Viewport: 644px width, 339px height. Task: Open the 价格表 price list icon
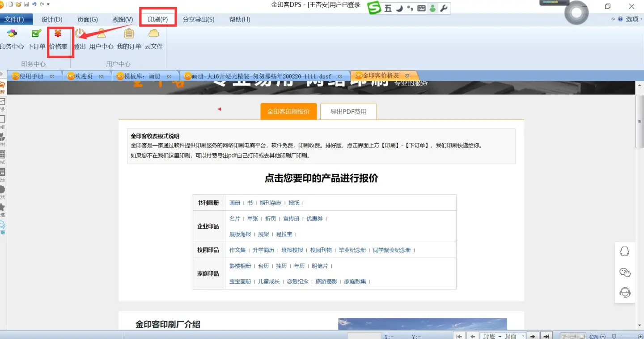click(58, 39)
